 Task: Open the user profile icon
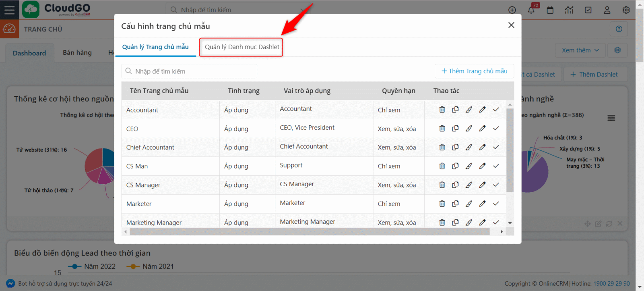pos(607,10)
